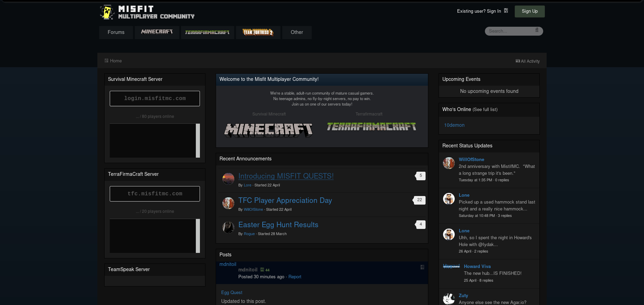Viewport: 644px width, 305px height.
Task: Open author Lore's profile link
Action: click(x=248, y=185)
